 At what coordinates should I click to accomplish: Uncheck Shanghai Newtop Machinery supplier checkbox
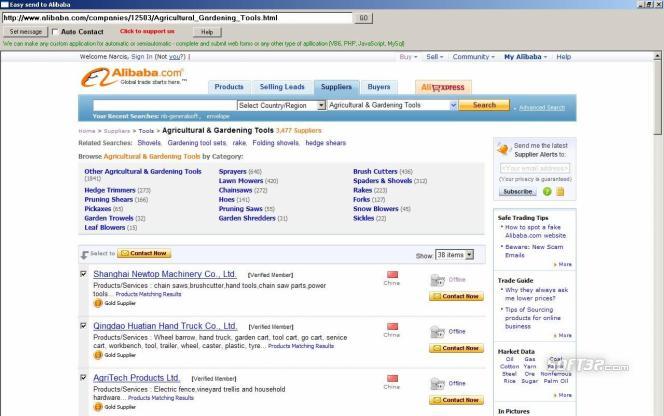83,274
